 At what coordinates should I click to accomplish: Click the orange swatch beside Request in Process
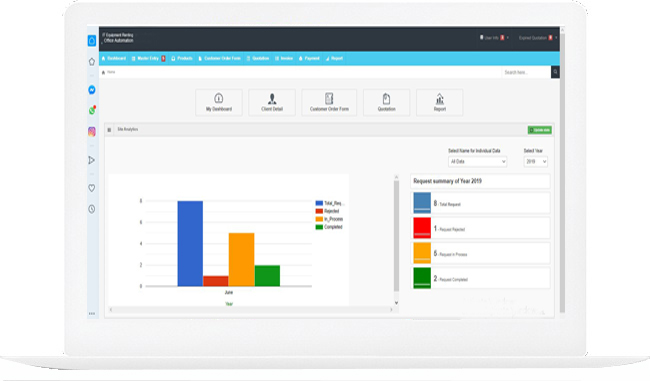(422, 253)
